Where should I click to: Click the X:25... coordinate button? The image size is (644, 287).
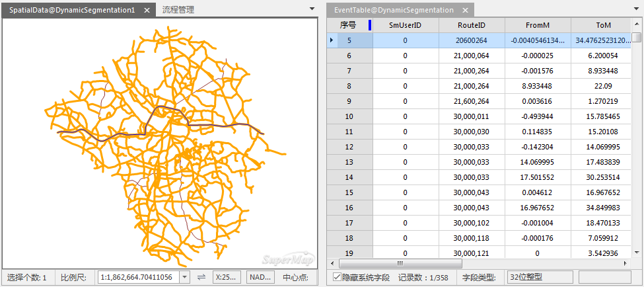(x=227, y=277)
